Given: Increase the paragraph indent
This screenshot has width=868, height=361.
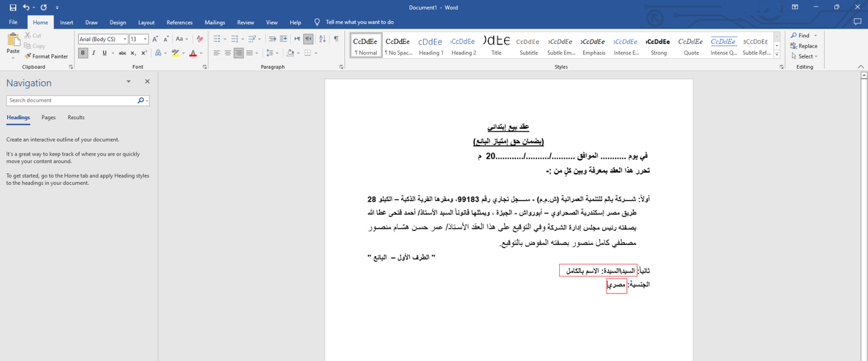Looking at the screenshot, I should coord(284,39).
